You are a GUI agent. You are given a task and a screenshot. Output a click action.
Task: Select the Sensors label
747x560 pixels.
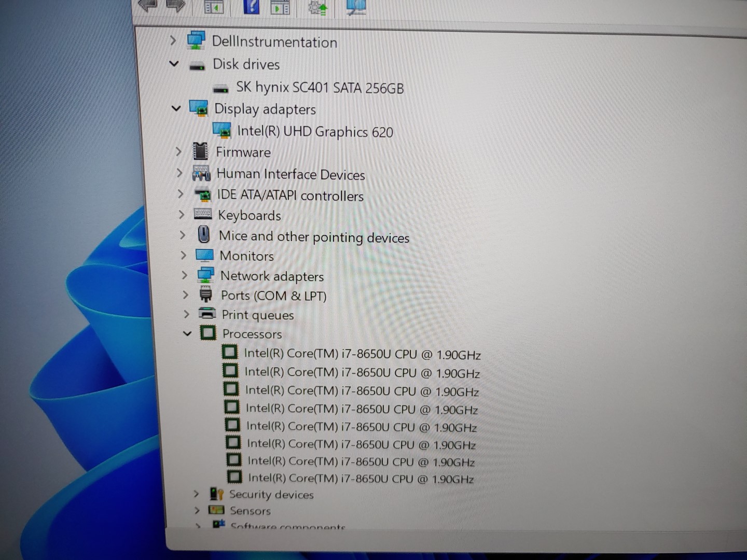pos(250,511)
